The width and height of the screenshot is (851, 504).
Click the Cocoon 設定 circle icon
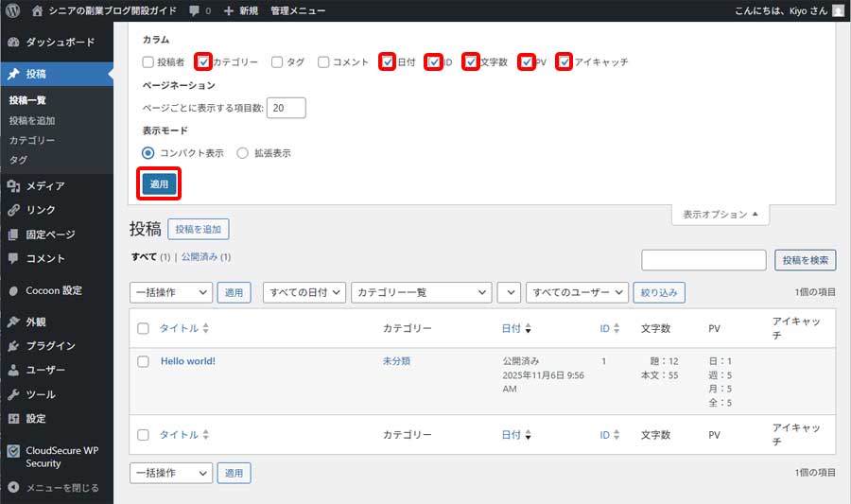13,291
